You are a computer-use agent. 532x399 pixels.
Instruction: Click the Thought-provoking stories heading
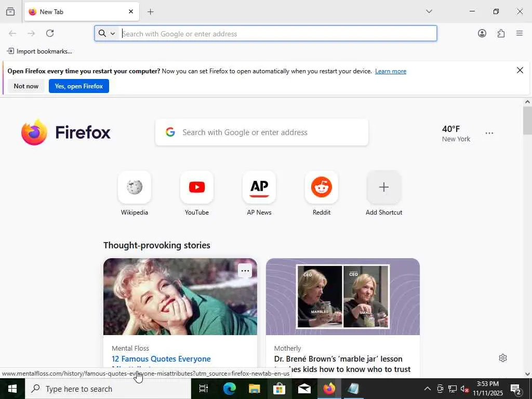(x=157, y=245)
